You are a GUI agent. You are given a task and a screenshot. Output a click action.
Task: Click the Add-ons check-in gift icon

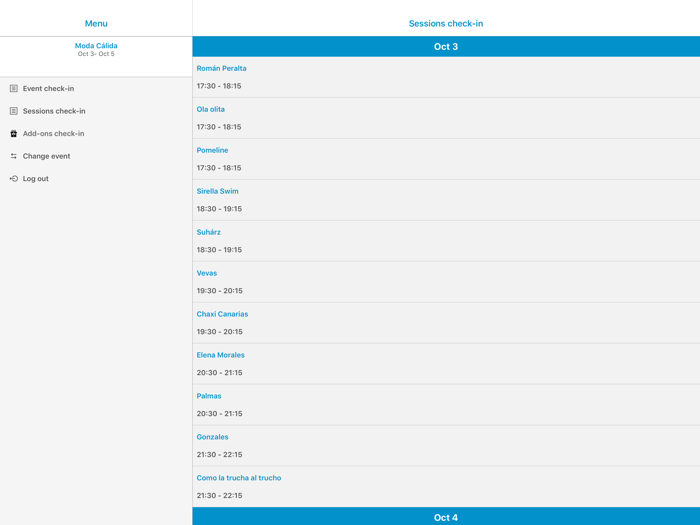coord(14,133)
